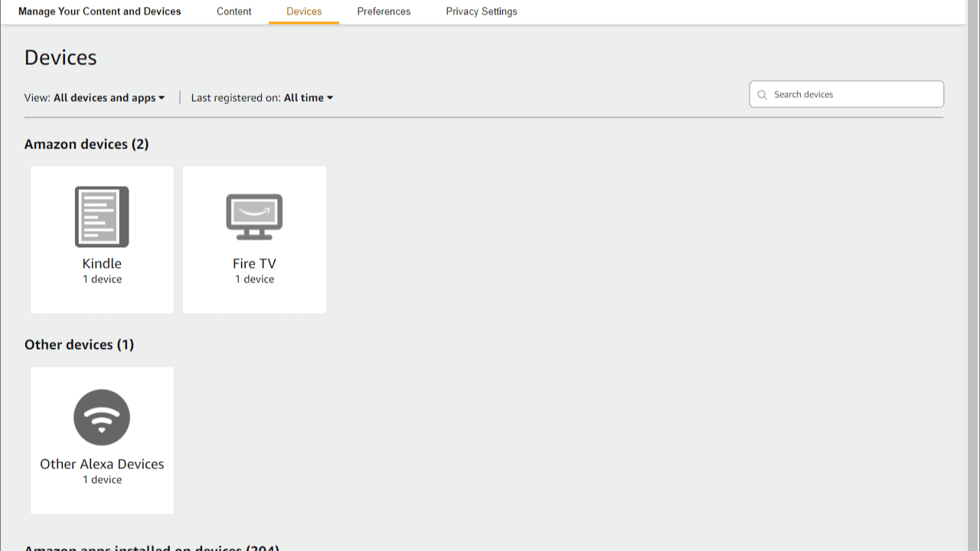
Task: Click the 'Amazon devices (2)' section heading
Action: (87, 144)
